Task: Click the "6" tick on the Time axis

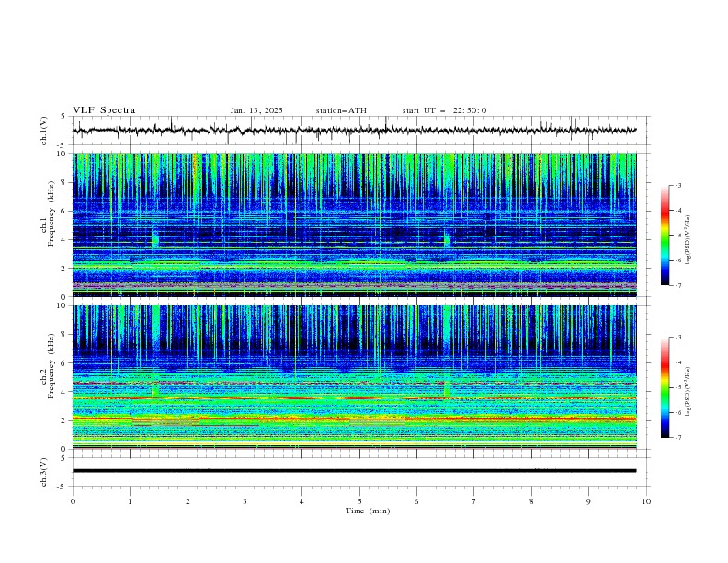Action: click(x=416, y=501)
